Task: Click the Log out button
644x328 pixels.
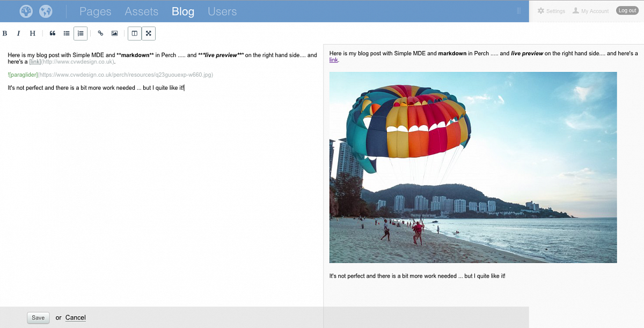Action: pos(627,11)
